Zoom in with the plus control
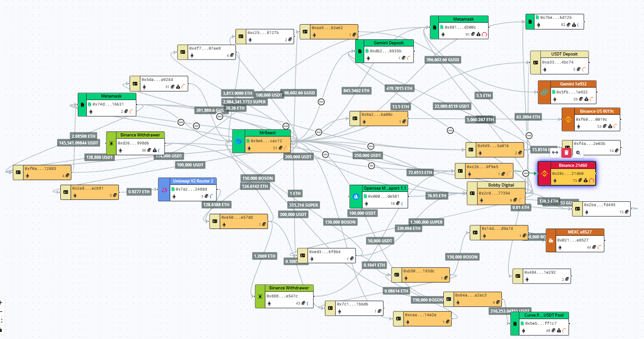644x339 pixels. [x=1, y=302]
